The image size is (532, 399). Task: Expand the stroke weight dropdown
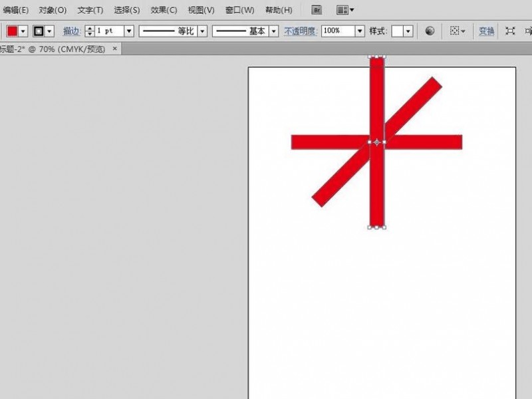129,31
